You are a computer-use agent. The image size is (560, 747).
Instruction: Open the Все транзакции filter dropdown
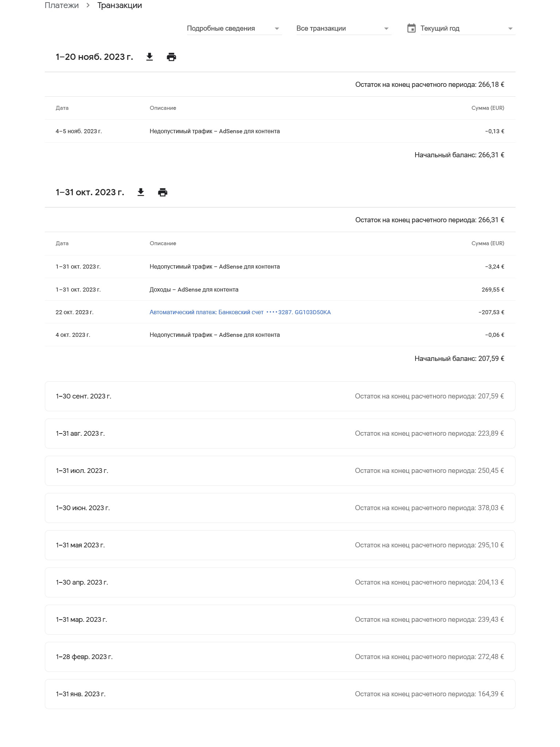(x=344, y=28)
